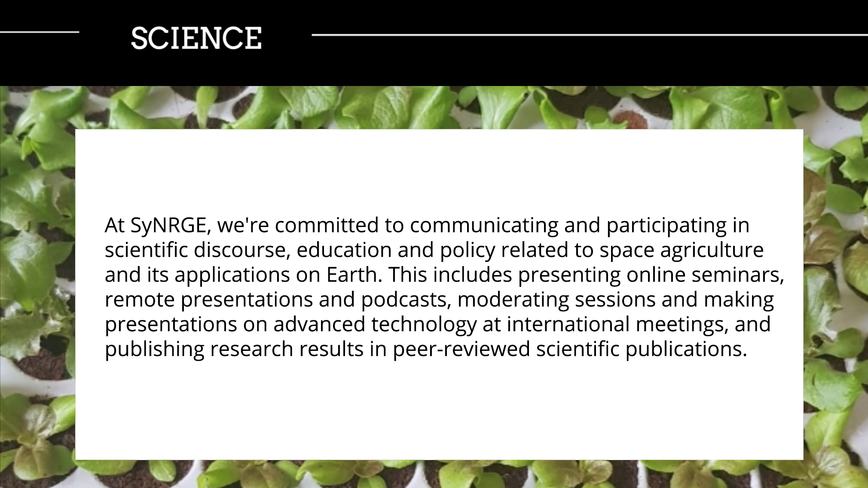This screenshot has height=488, width=868.
Task: Click the phrase space agriculture
Action: (682, 250)
